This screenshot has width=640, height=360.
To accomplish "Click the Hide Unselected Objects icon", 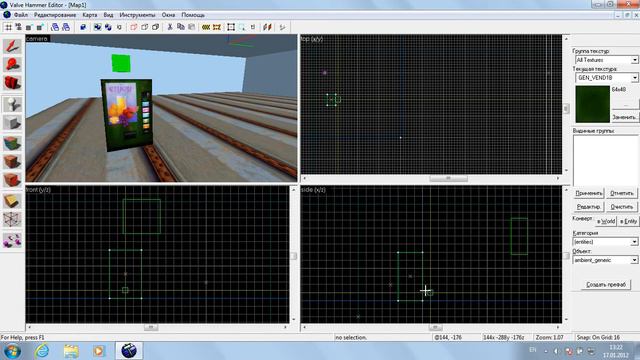I will pyautogui.click(x=144, y=27).
